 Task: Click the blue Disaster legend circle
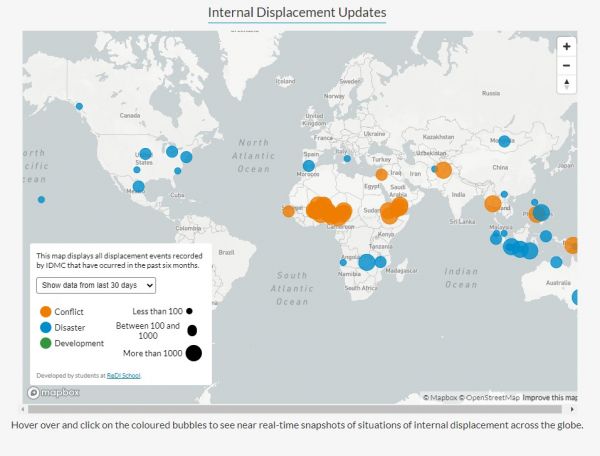[45, 327]
